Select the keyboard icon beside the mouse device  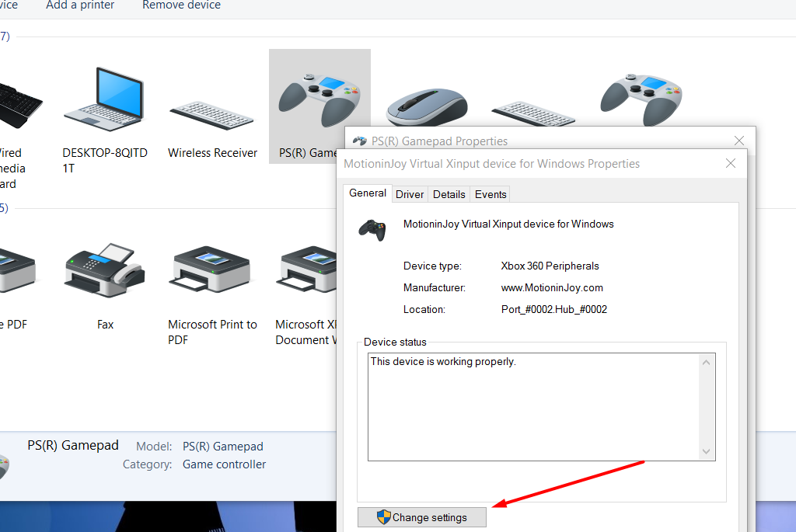(x=533, y=114)
